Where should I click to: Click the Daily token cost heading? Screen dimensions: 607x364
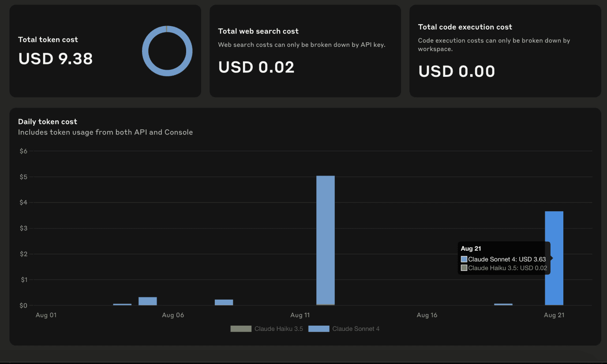tap(48, 122)
